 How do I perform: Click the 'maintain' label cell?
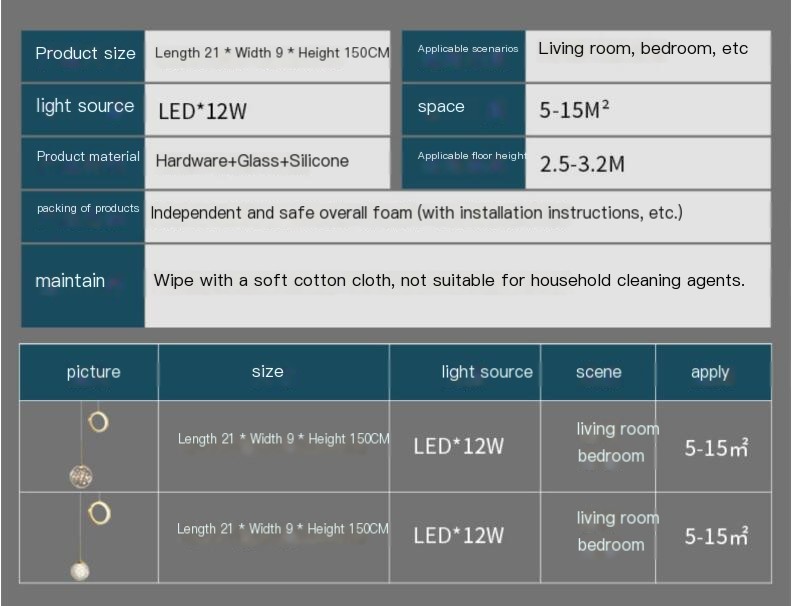[70, 281]
